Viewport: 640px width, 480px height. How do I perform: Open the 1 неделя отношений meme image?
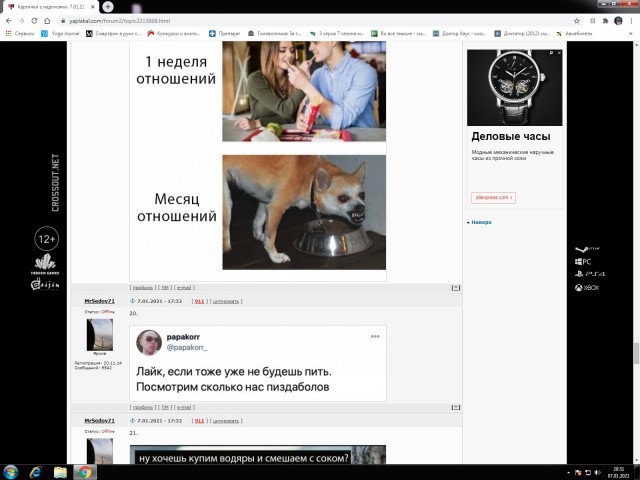click(258, 159)
